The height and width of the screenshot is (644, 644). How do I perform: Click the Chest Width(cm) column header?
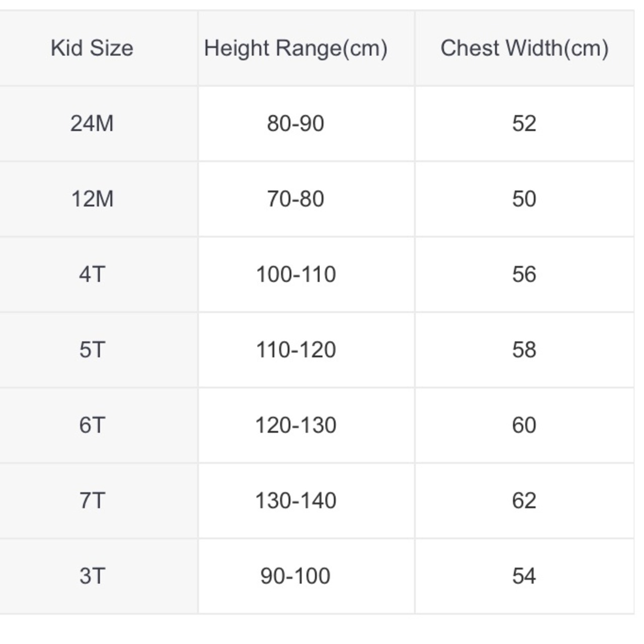[x=524, y=48]
